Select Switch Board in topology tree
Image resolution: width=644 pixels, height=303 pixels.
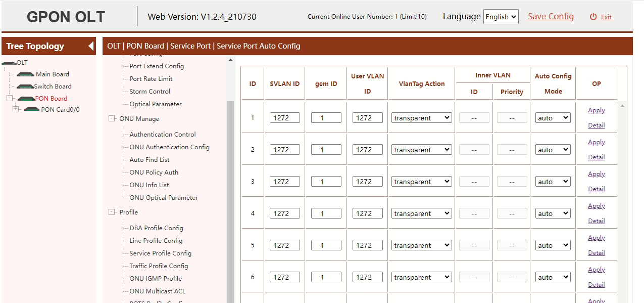coord(53,86)
